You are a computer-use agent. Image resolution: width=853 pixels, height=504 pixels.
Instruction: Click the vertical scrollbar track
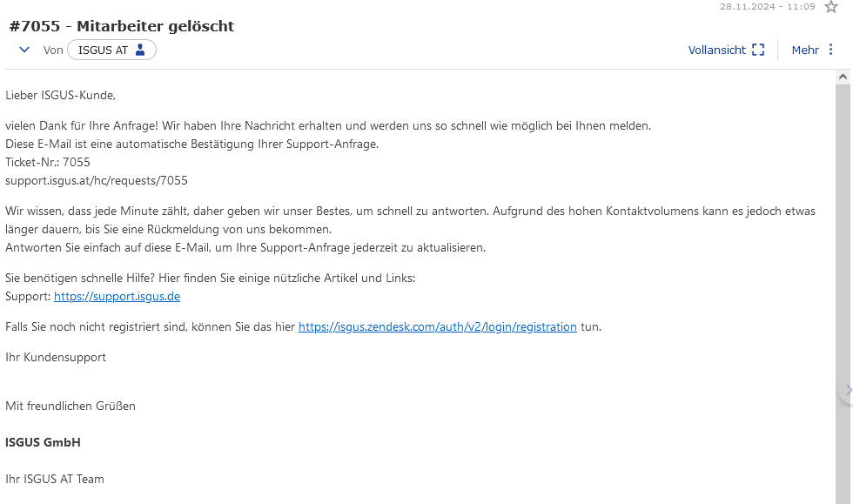click(843, 294)
